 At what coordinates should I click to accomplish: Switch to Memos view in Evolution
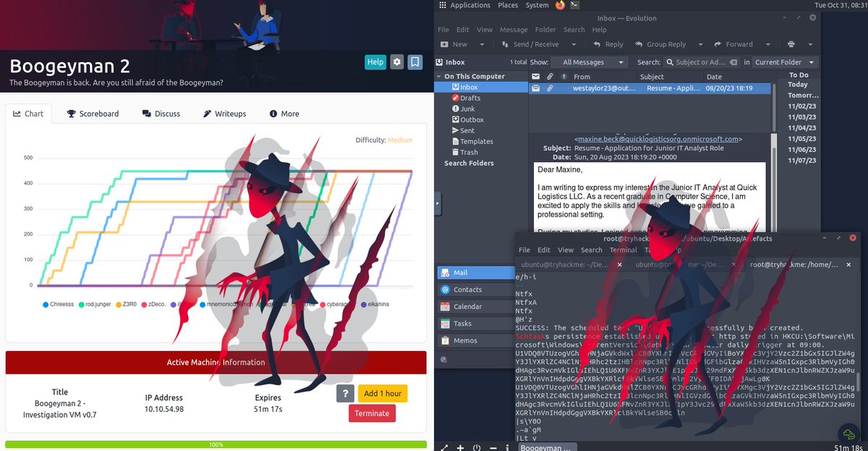click(x=476, y=340)
